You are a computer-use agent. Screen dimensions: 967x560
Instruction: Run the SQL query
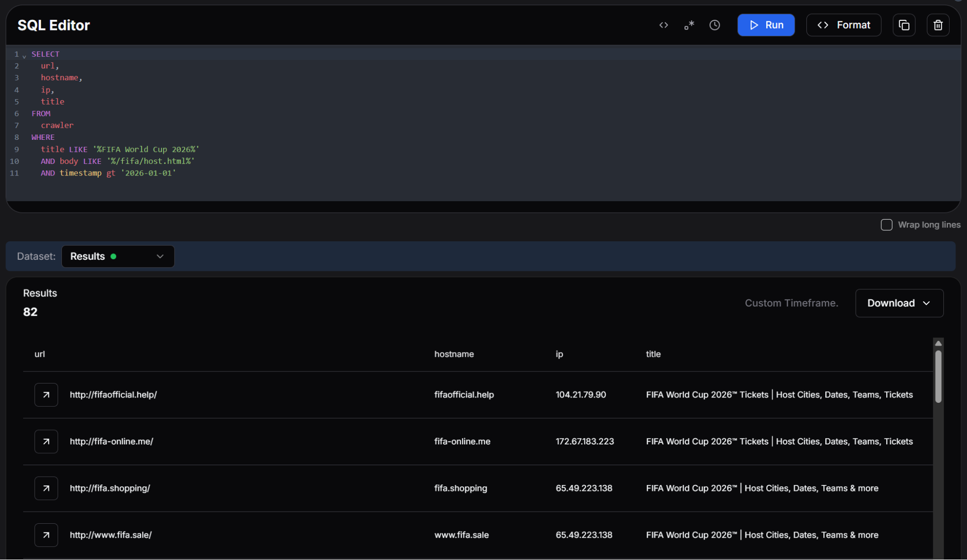[x=766, y=25]
